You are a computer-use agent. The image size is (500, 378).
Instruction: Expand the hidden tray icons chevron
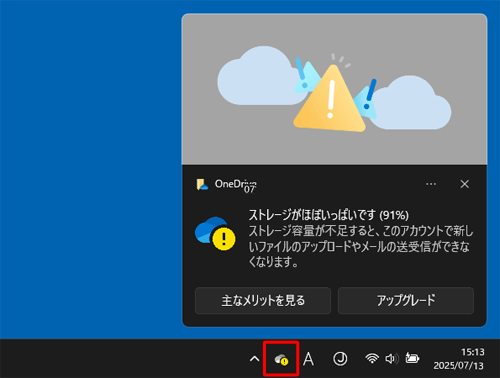(x=254, y=359)
